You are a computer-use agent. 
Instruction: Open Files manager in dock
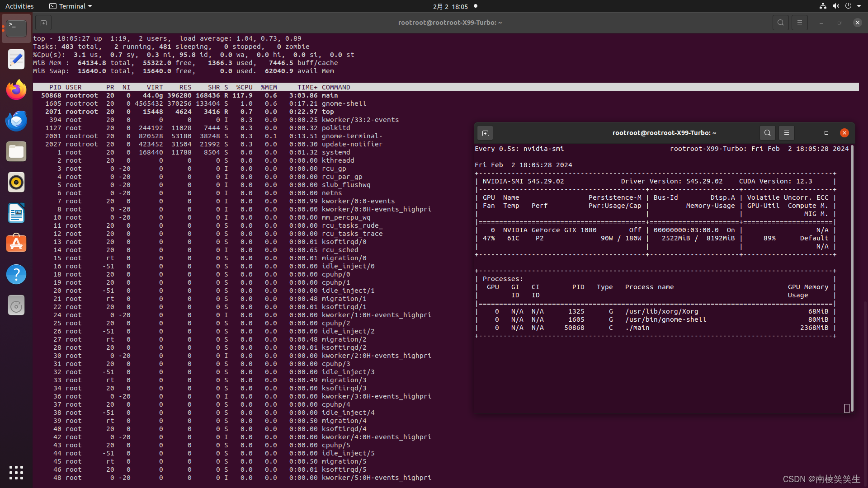point(16,151)
